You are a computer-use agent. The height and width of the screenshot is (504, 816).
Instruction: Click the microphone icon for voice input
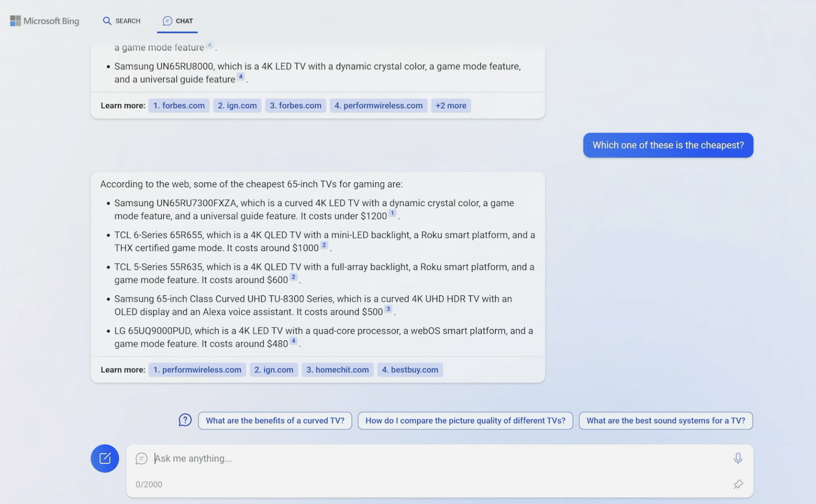(x=738, y=459)
